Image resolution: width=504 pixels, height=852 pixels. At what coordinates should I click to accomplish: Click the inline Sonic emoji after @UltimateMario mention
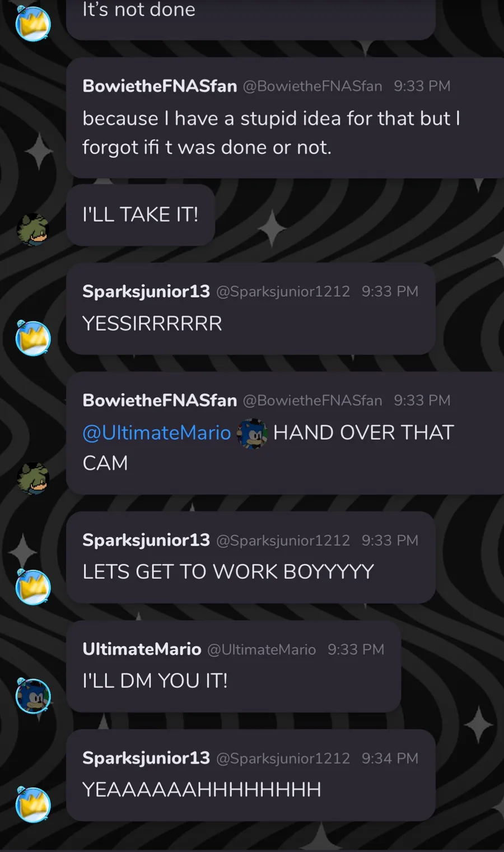(252, 433)
